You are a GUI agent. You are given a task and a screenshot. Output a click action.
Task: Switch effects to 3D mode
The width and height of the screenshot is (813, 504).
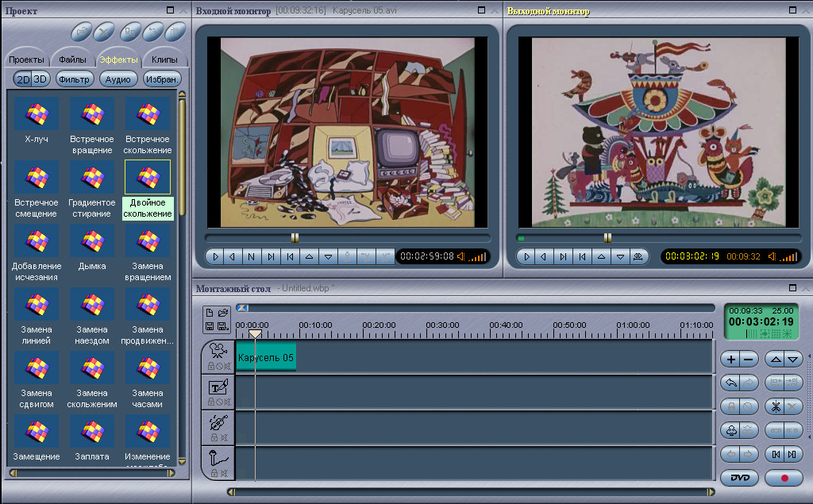[40, 79]
